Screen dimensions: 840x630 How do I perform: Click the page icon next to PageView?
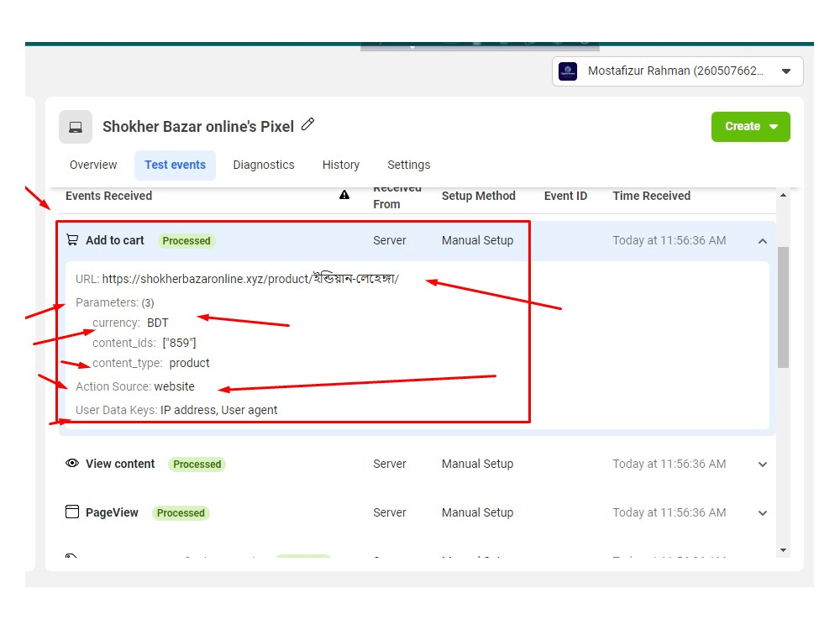[x=72, y=512]
